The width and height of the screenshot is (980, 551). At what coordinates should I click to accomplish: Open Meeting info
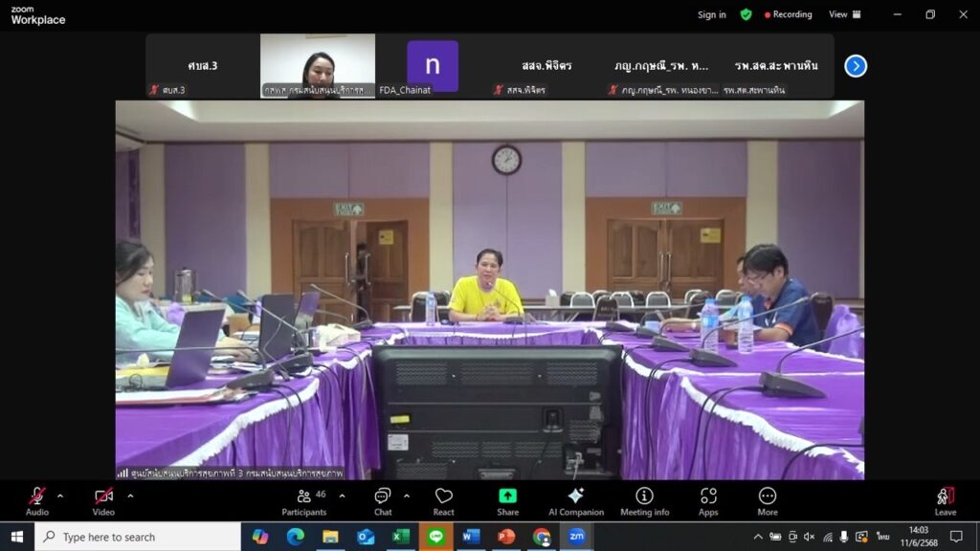coord(644,500)
